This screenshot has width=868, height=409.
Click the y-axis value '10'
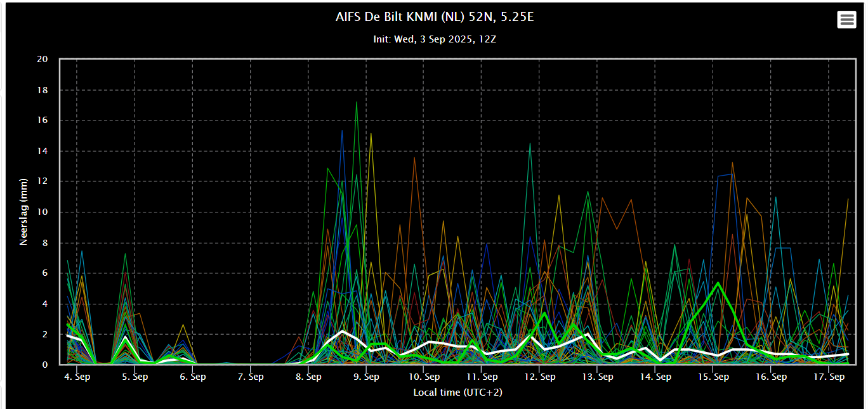pyautogui.click(x=43, y=212)
